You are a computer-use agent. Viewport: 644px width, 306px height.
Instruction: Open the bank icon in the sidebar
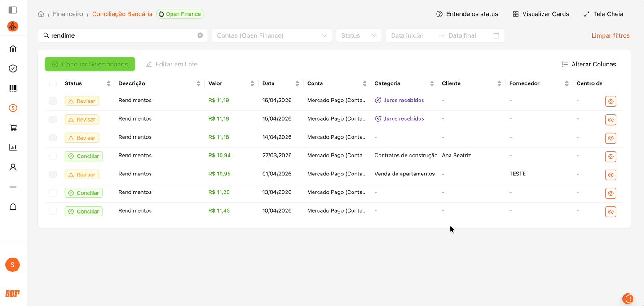(13, 49)
